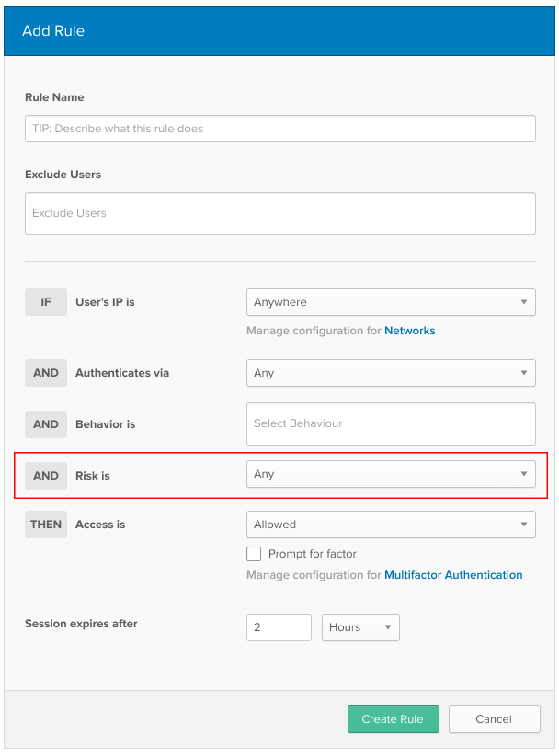Screen dimensions: 559x756
Task: Click the AND badge beside Risk is
Action: click(46, 476)
